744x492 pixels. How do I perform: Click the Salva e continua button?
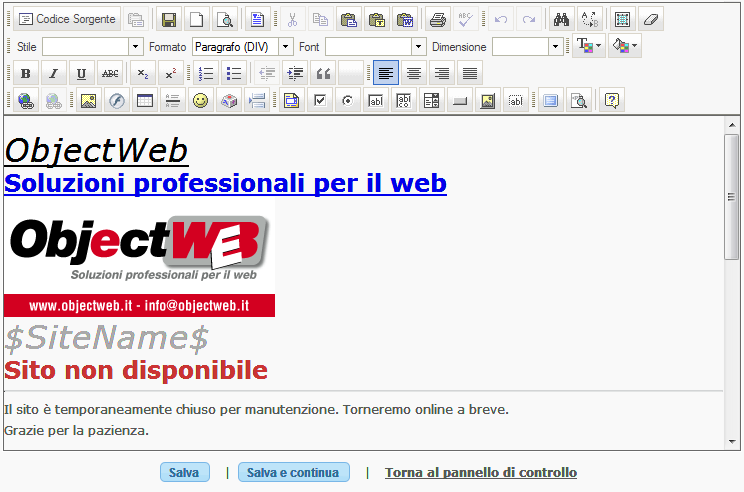294,472
